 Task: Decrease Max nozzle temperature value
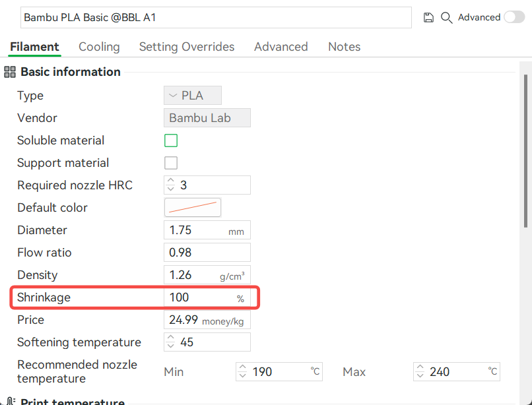420,375
